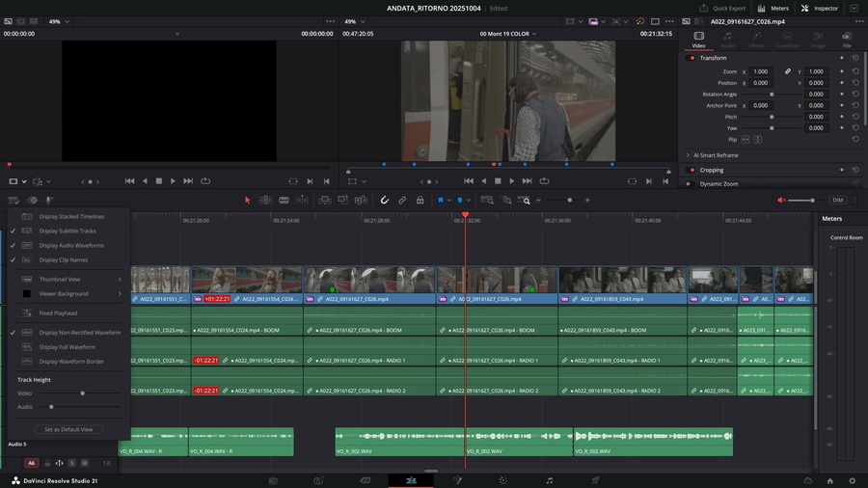Click Flip Vertical icon in Inspector

[x=758, y=140]
